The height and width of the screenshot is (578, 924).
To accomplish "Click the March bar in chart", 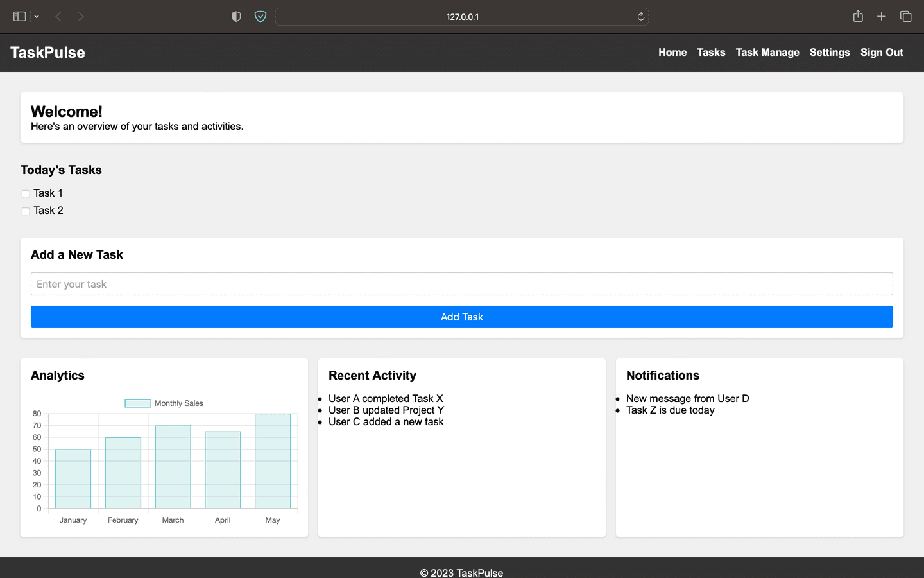I will (173, 467).
